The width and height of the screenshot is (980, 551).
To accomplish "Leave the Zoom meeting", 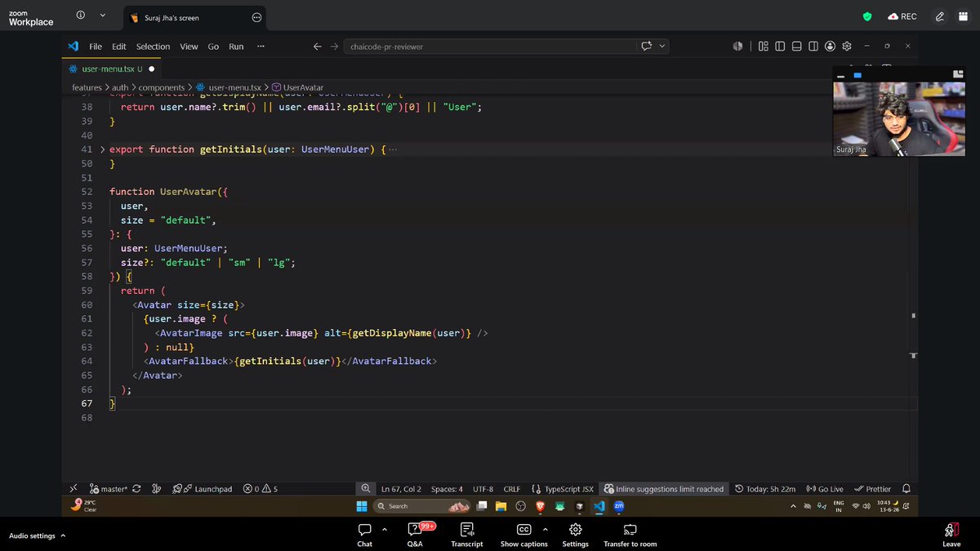I will point(951,535).
